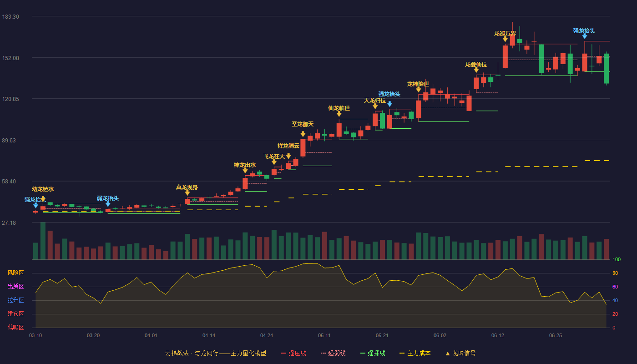
Task: Click the 06-12 date axis label
Action: click(x=498, y=335)
